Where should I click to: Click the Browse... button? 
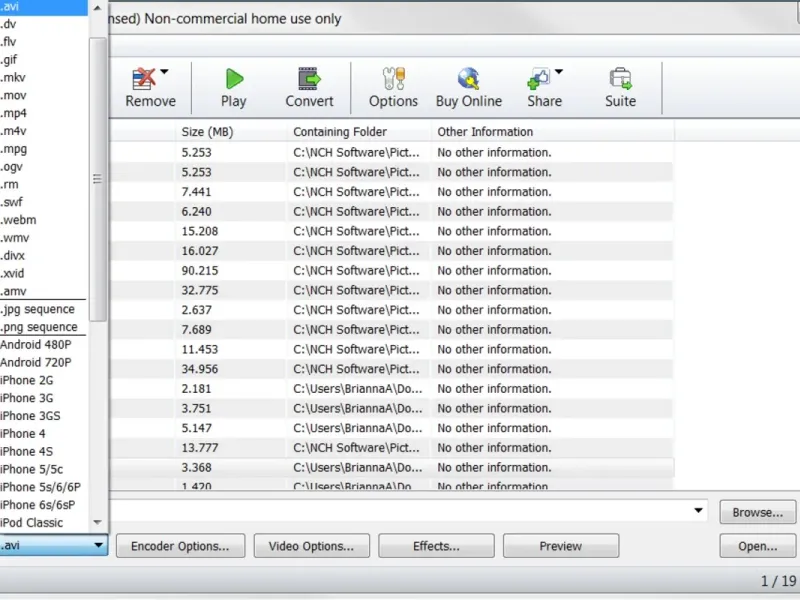click(x=758, y=512)
